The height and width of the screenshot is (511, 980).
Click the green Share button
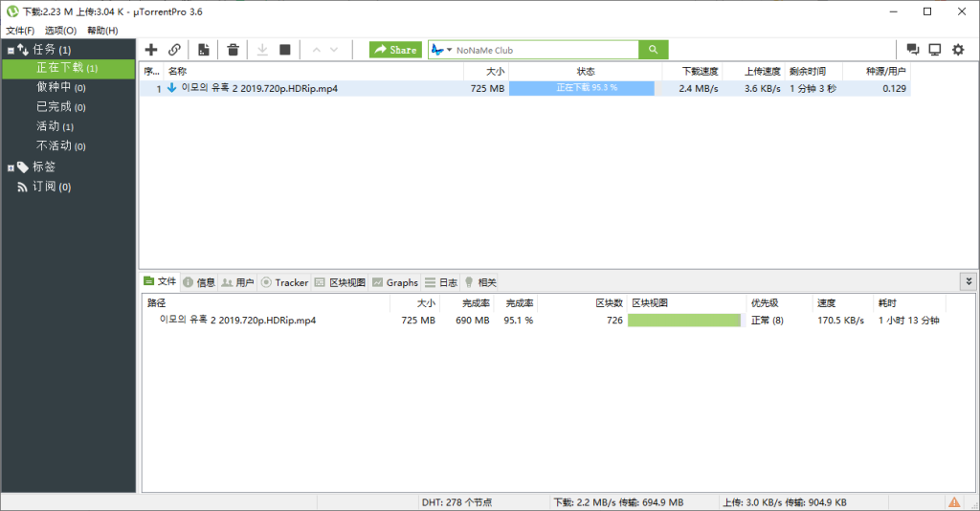(395, 50)
